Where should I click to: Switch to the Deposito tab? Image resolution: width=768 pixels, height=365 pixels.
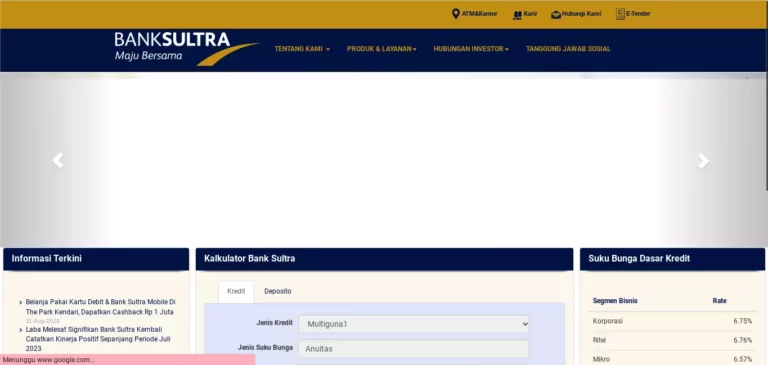click(278, 292)
